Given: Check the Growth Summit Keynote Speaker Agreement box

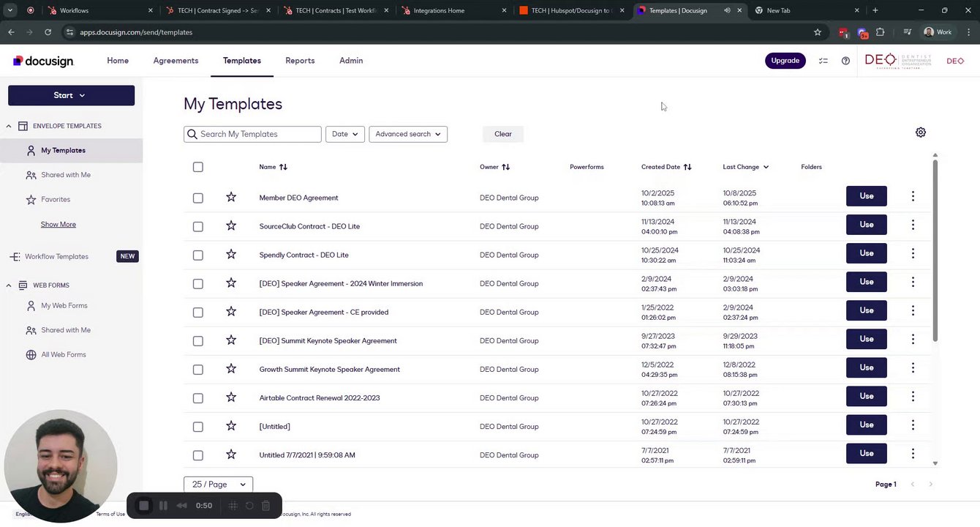Looking at the screenshot, I should 198,369.
